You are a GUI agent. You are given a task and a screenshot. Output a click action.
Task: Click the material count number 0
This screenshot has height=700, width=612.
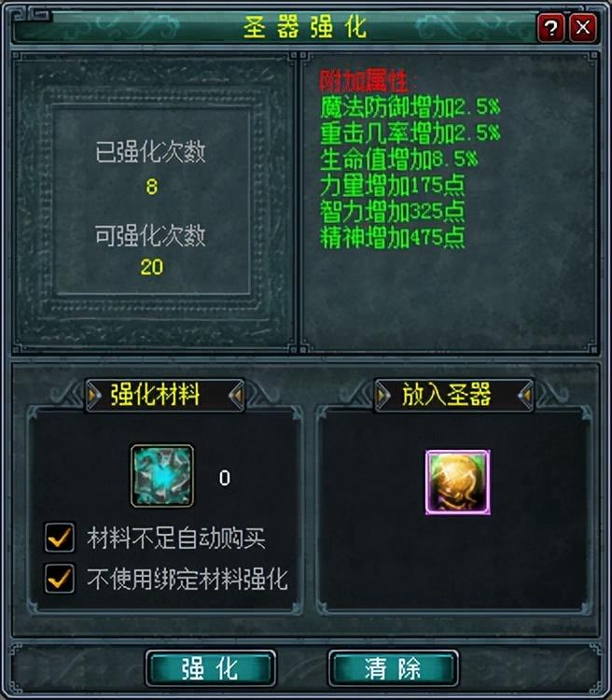(x=225, y=478)
